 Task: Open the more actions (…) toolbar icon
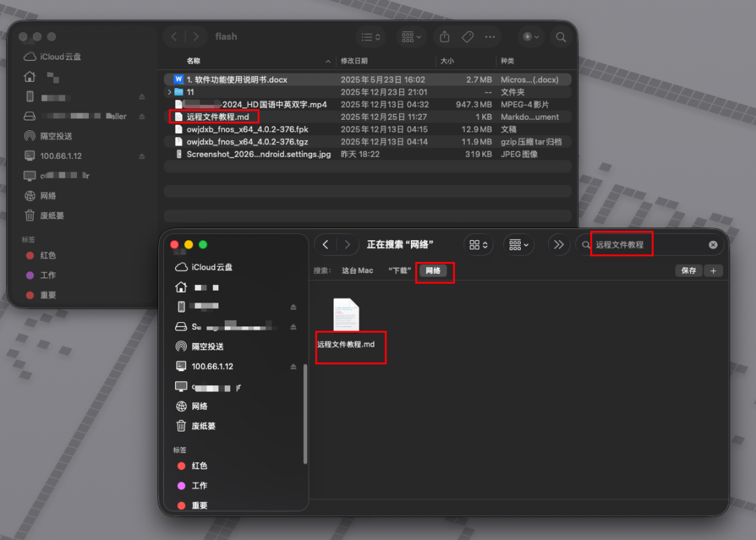[489, 36]
